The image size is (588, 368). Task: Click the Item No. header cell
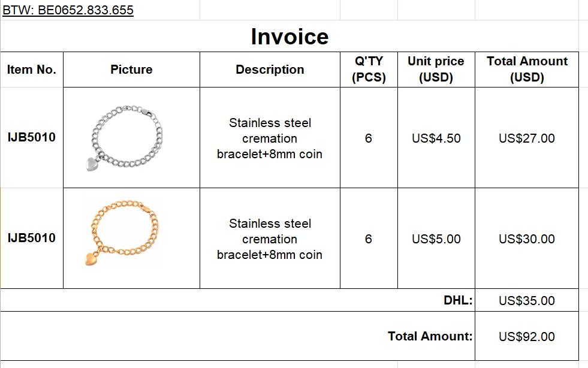pyautogui.click(x=32, y=70)
